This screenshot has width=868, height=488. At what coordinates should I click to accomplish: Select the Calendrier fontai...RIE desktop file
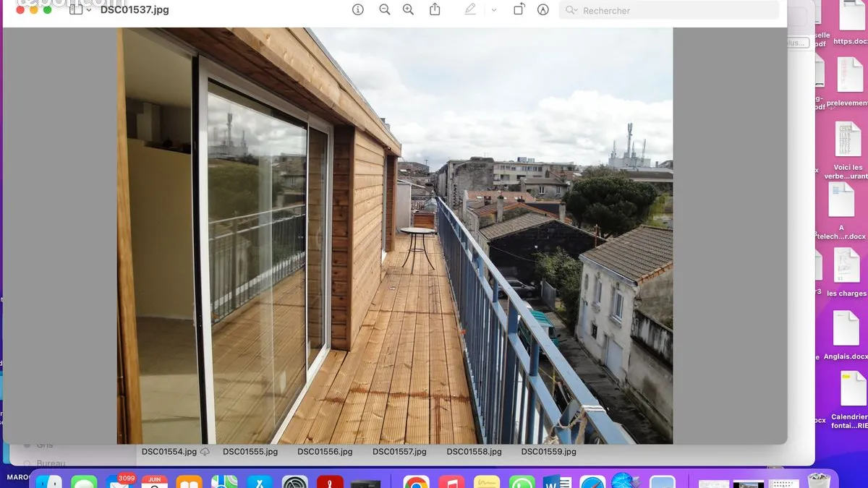(849, 400)
